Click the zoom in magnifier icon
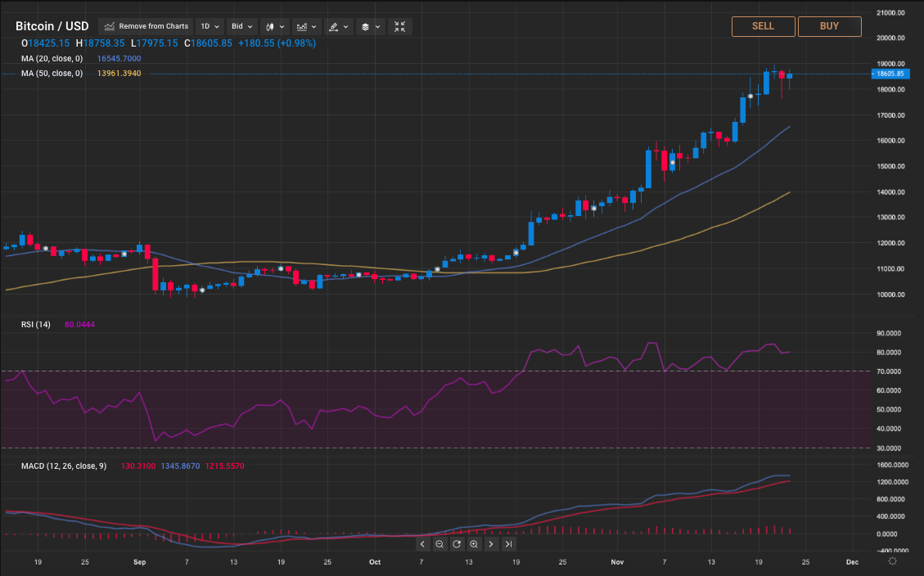 (x=474, y=544)
